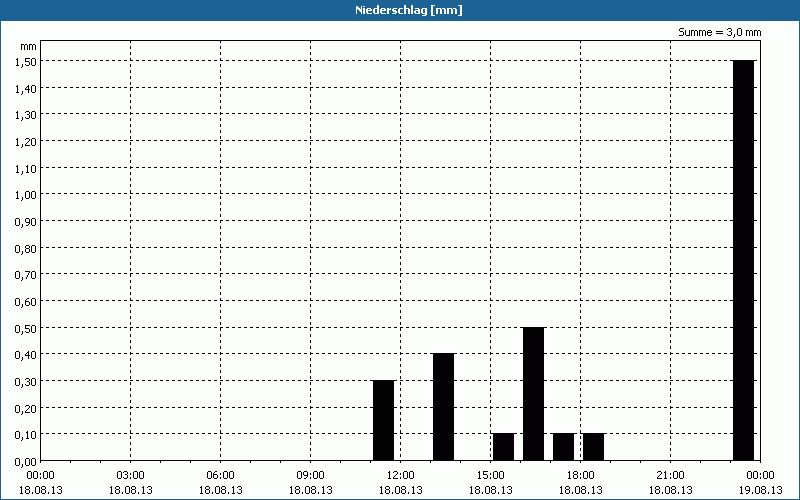Click the 1,40 y-axis label
This screenshot has width=800, height=500.
click(26, 88)
